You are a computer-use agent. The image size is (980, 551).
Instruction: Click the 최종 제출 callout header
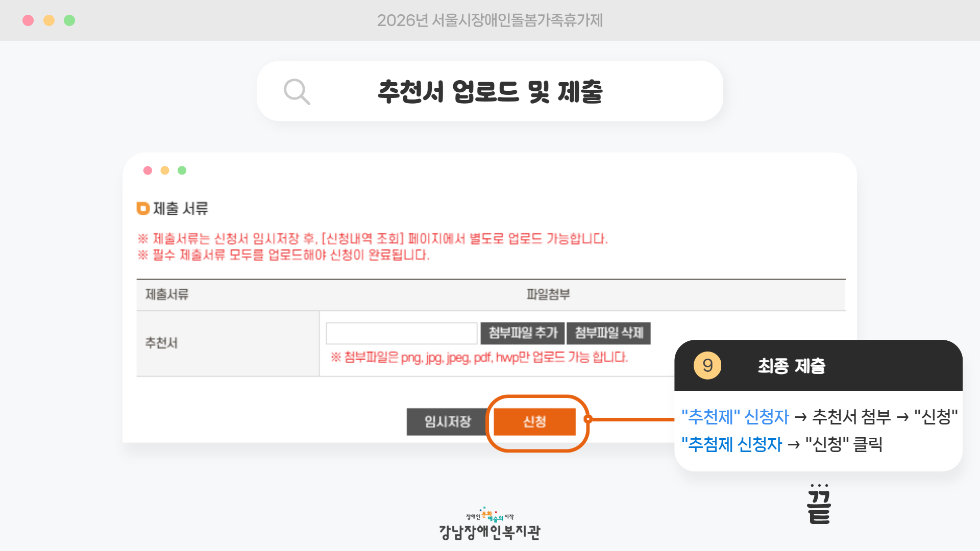click(x=791, y=366)
